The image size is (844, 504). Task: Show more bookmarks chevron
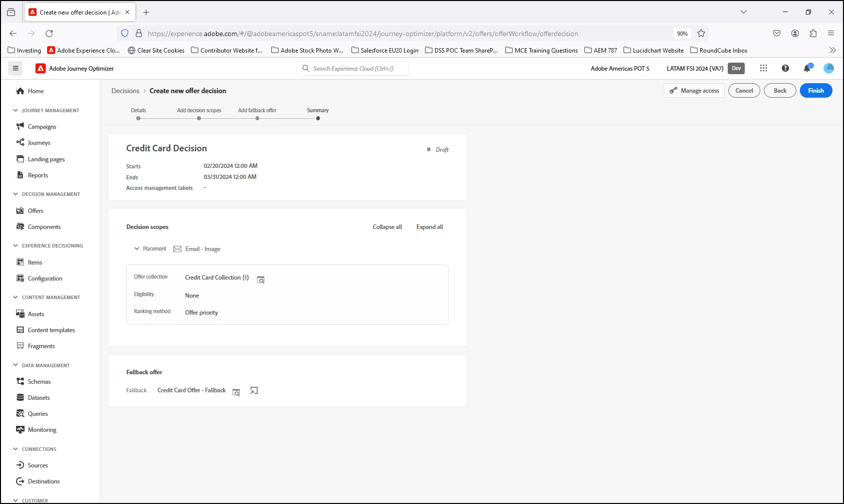pos(832,50)
